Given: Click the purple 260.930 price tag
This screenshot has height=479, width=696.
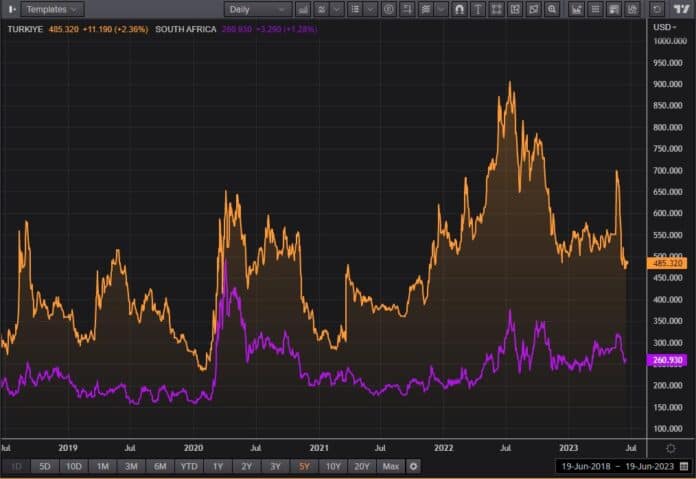Looking at the screenshot, I should 666,359.
